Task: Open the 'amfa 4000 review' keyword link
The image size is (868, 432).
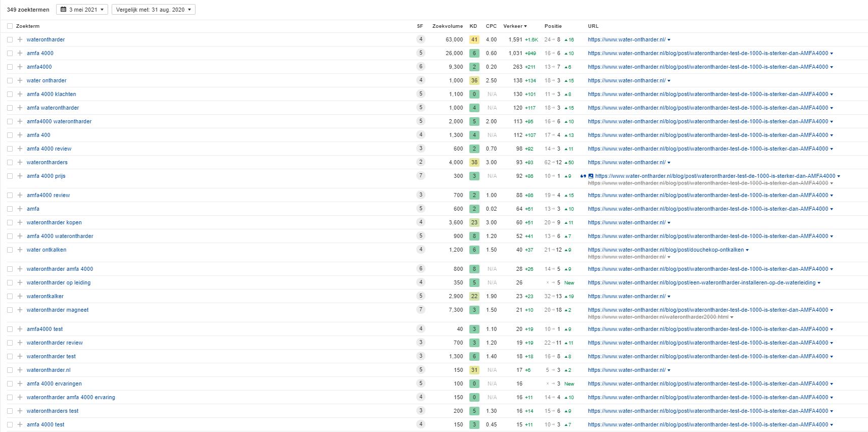Action: pyautogui.click(x=49, y=149)
